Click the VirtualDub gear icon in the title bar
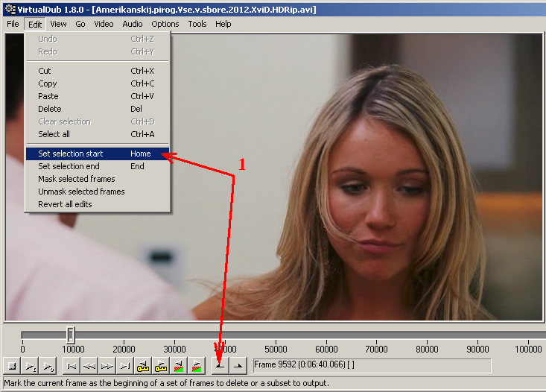Viewport: 546px width, 392px height. point(10,10)
